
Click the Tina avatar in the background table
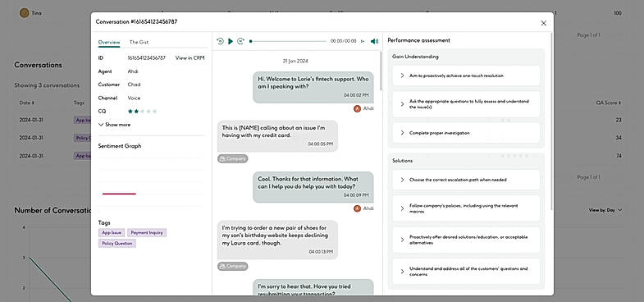tap(25, 13)
